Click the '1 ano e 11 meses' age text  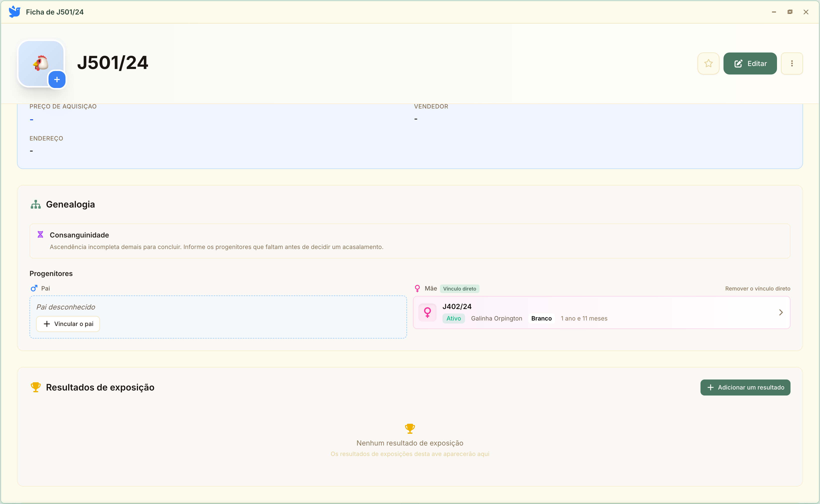584,318
